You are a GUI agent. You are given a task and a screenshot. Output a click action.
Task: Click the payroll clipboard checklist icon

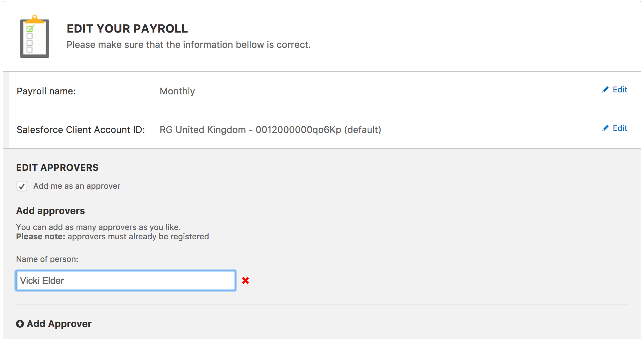(35, 36)
